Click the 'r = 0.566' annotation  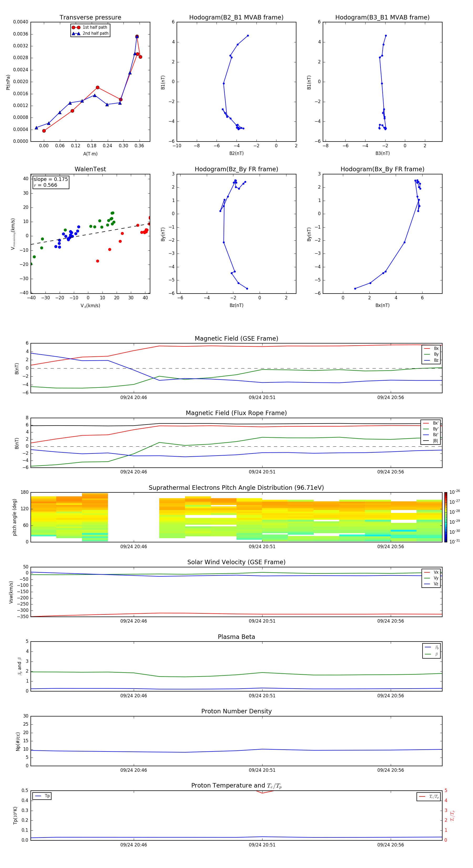point(45,185)
